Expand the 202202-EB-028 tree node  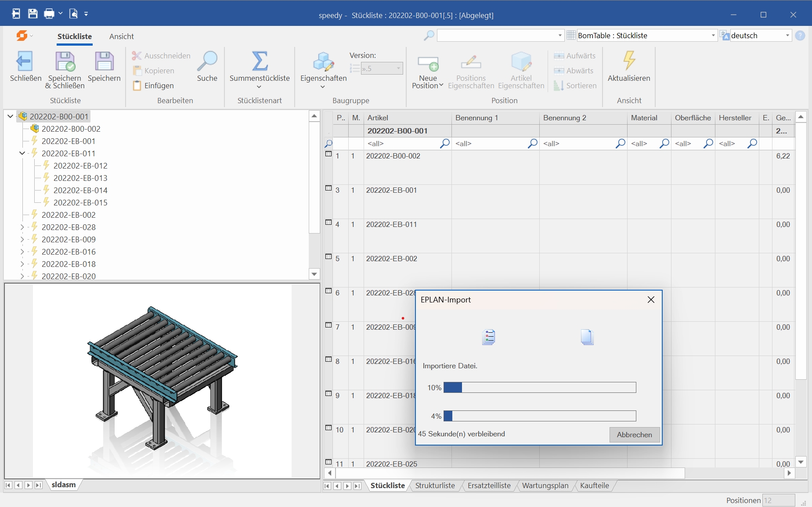click(22, 227)
